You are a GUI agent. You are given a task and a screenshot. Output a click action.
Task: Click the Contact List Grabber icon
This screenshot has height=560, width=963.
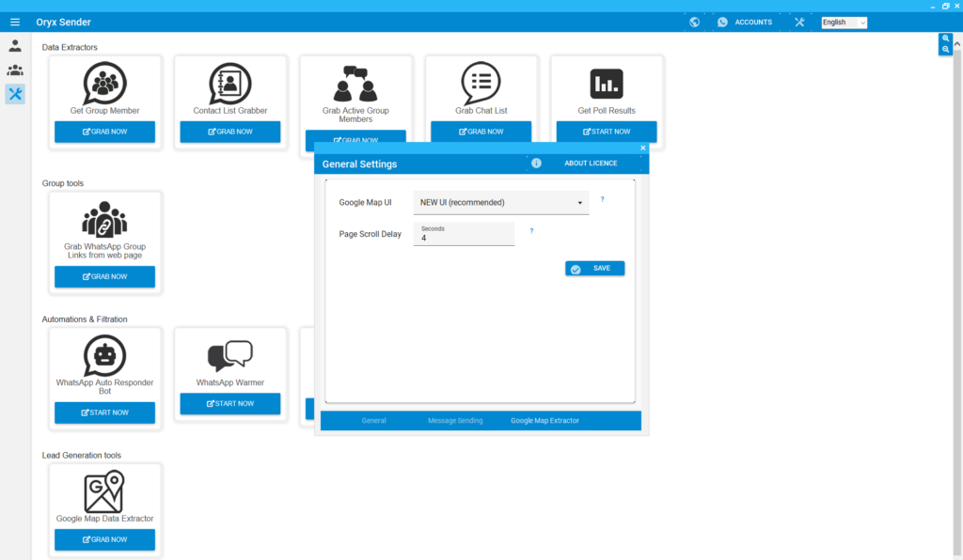tap(230, 84)
